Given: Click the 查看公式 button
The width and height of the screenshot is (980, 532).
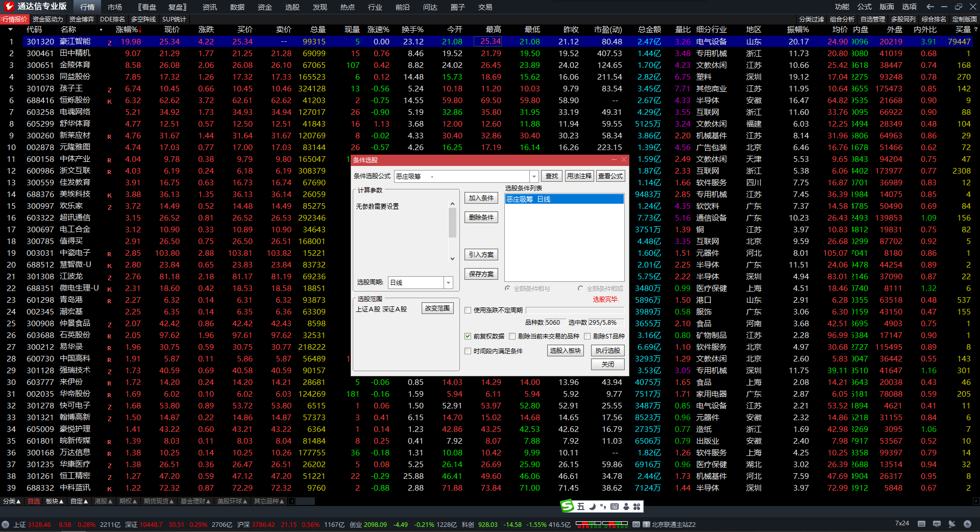Looking at the screenshot, I should click(610, 176).
